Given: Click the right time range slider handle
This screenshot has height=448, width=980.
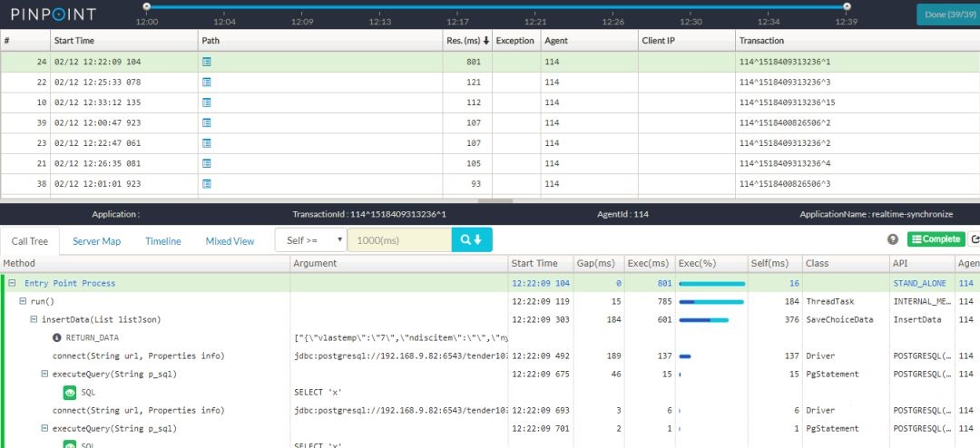Looking at the screenshot, I should (847, 6).
